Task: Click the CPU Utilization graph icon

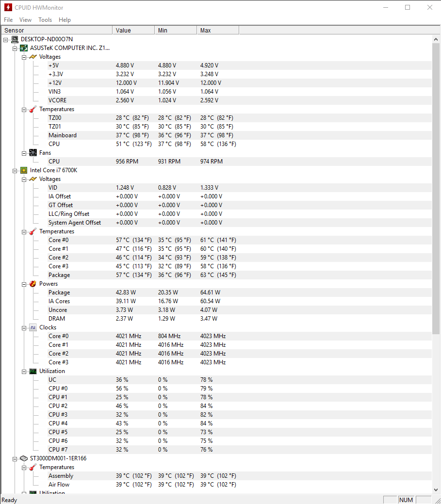Action: pos(33,371)
